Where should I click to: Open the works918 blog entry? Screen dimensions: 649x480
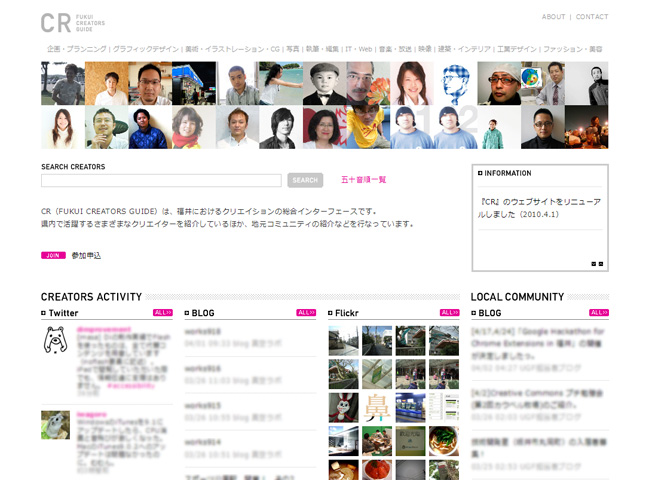click(x=202, y=331)
